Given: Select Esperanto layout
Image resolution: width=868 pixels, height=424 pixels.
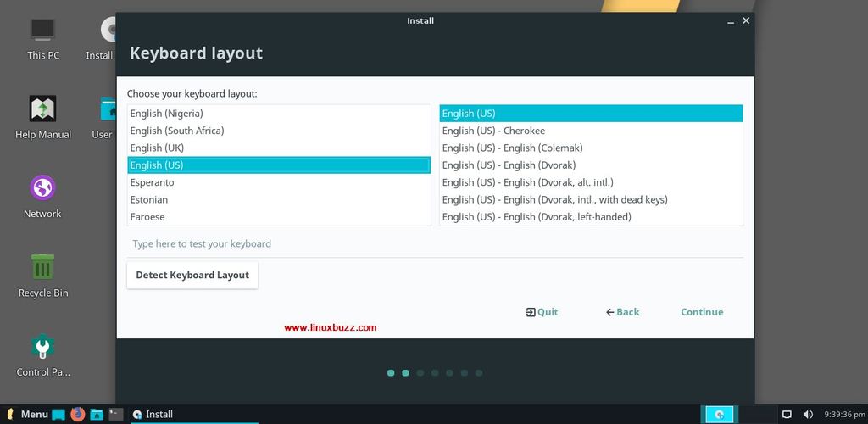Looking at the screenshot, I should (279, 182).
